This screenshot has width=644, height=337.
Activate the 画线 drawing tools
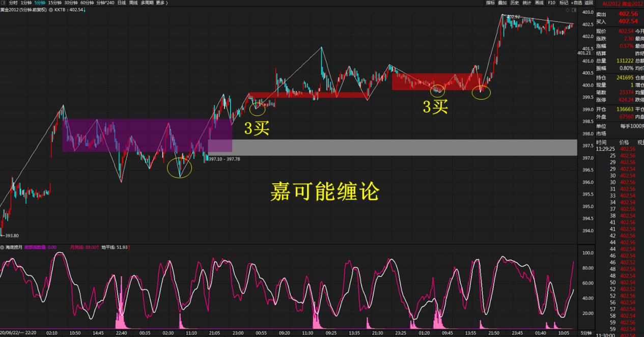pyautogui.click(x=539, y=3)
